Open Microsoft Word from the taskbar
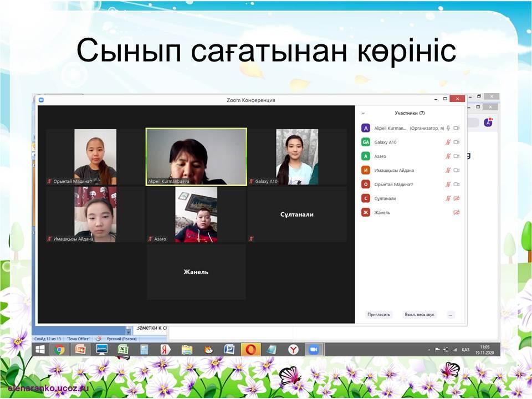Screen dimensions: 532x399 click(229, 350)
